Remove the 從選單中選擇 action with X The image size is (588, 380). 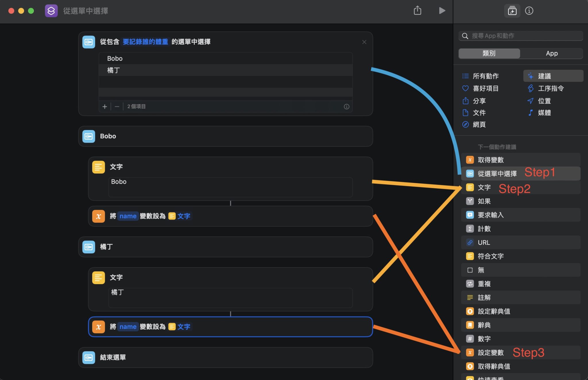pos(364,42)
